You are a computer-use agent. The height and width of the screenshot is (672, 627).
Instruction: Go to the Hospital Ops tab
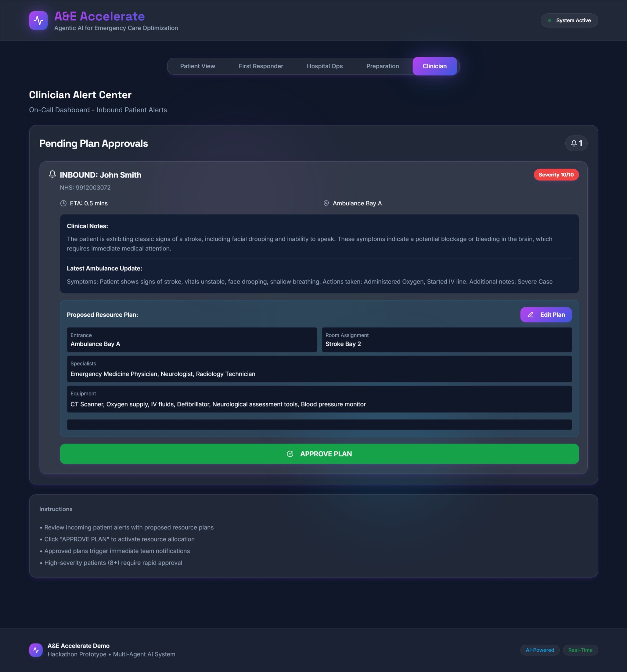pyautogui.click(x=325, y=66)
